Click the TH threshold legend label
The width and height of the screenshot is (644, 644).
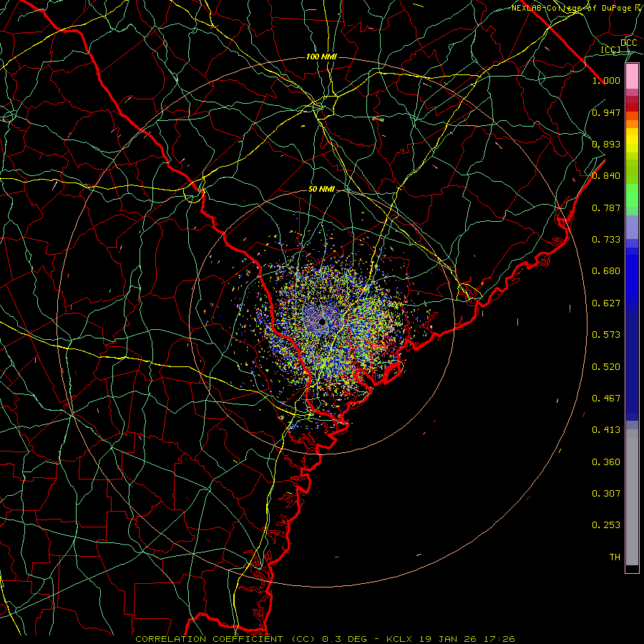click(615, 557)
